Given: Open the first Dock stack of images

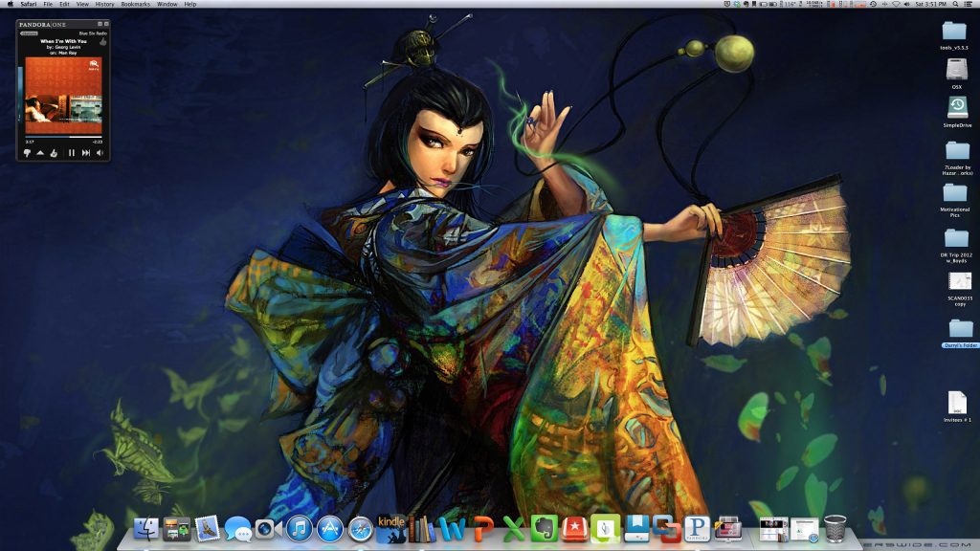Looking at the screenshot, I should pos(773,529).
